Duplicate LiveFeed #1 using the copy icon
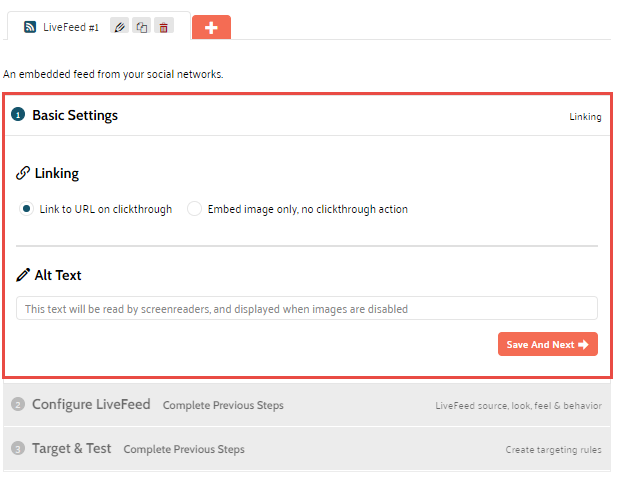This screenshot has height=477, width=618. click(x=142, y=27)
